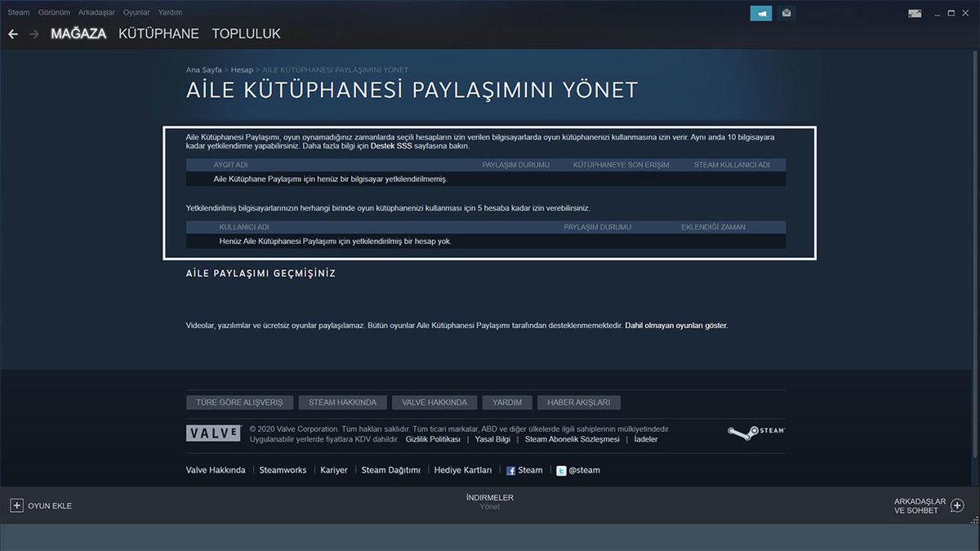Click Yönet under İNDİRMELER

(490, 506)
